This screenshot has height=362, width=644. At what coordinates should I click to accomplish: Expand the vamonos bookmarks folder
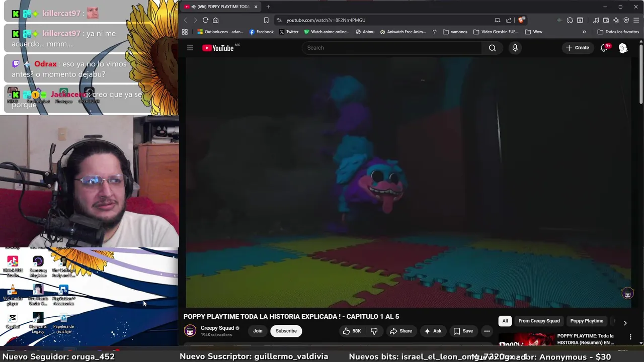(455, 32)
